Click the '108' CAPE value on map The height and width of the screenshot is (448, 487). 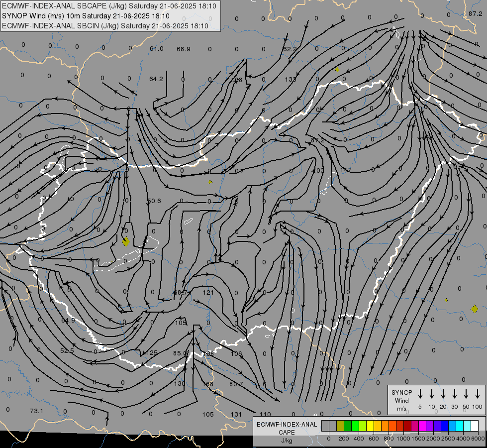[237, 80]
